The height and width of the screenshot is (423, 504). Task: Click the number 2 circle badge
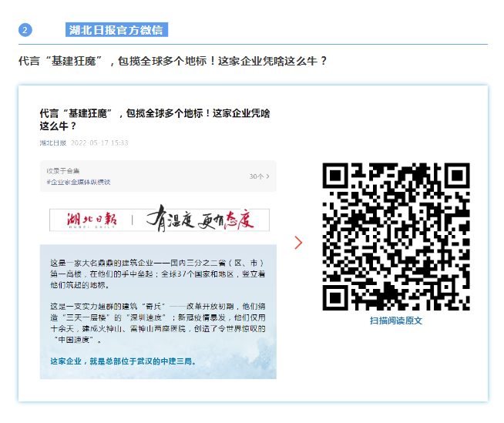coord(25,30)
